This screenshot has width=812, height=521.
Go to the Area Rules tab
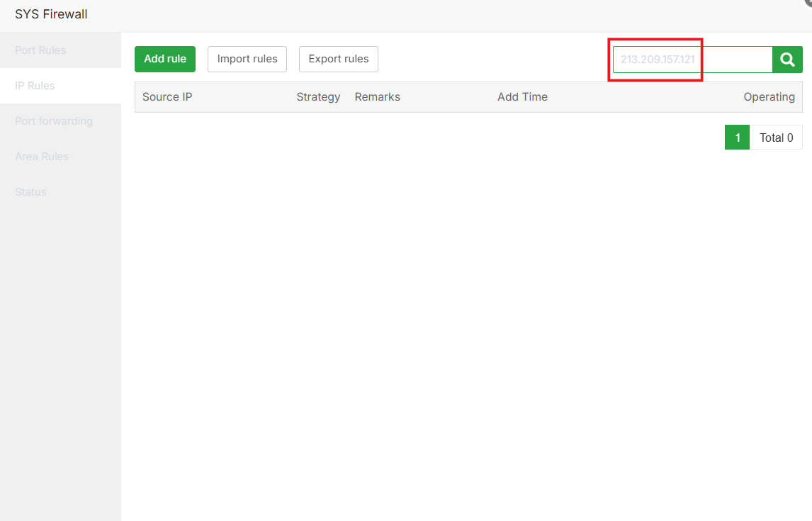pos(61,157)
